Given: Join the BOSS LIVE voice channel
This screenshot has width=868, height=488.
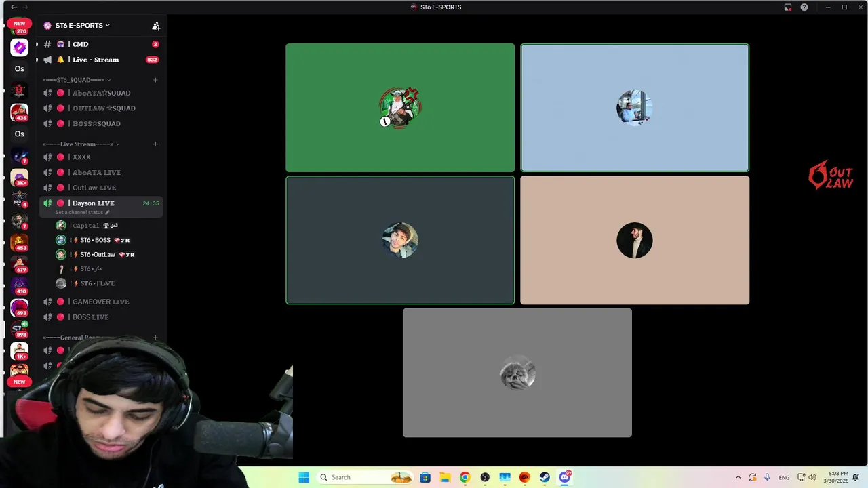Looking at the screenshot, I should point(100,317).
